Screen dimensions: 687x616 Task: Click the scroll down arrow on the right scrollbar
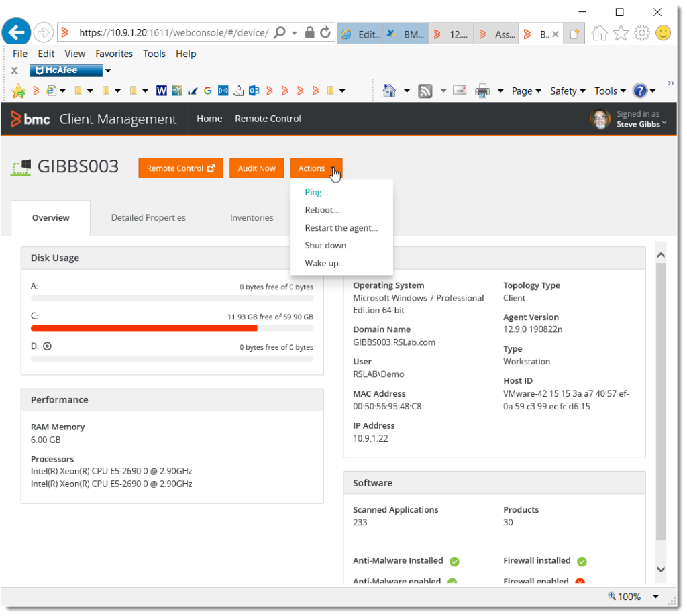660,569
